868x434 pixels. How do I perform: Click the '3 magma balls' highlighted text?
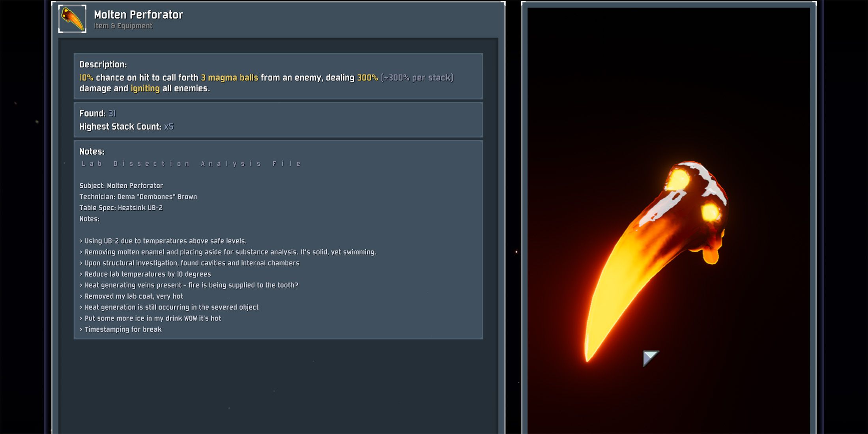(229, 78)
